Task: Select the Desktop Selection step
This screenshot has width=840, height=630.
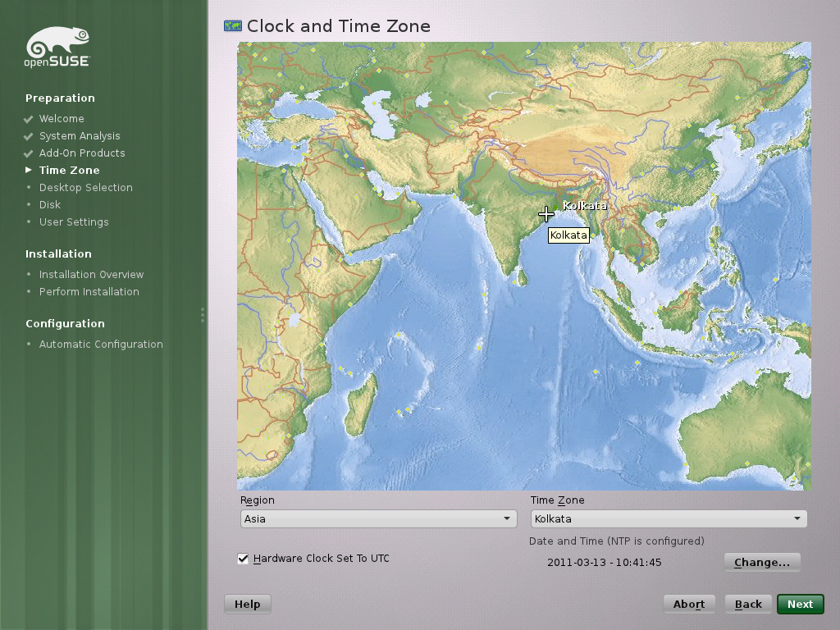Action: [85, 188]
